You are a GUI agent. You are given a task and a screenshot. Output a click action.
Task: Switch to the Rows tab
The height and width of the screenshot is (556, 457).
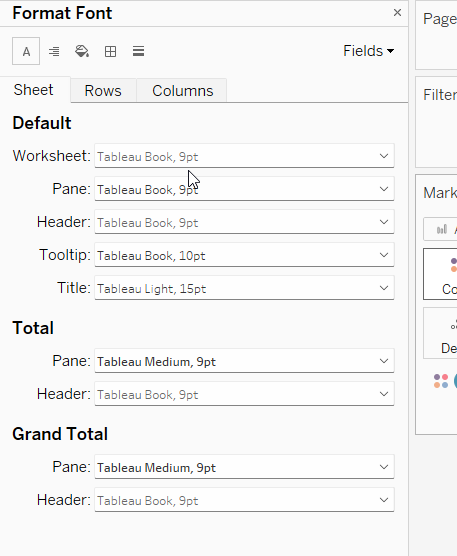coord(103,91)
